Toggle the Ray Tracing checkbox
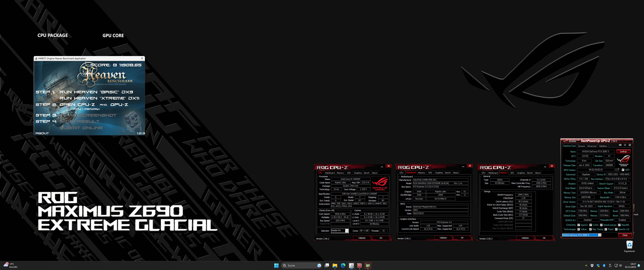The width and height of the screenshot is (644, 270). click(x=590, y=229)
